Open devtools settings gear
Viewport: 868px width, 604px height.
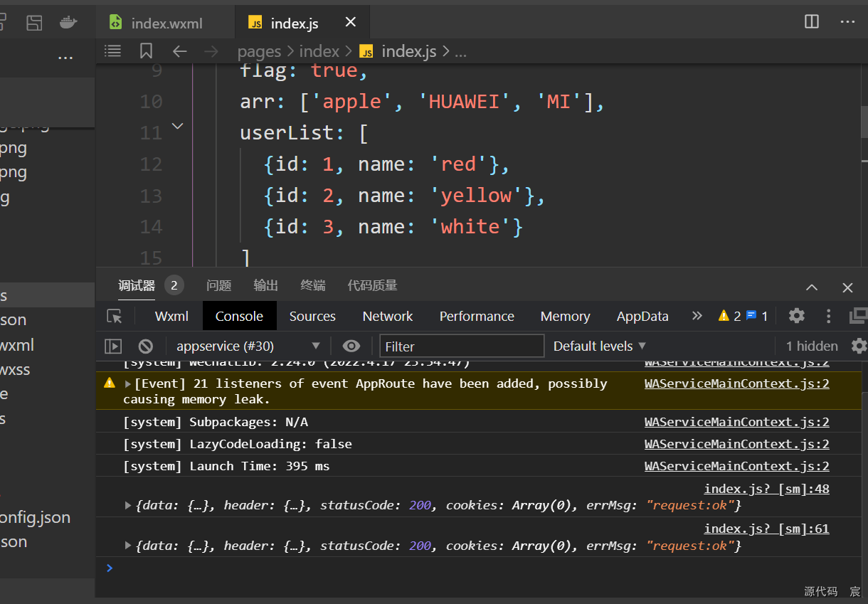click(797, 316)
